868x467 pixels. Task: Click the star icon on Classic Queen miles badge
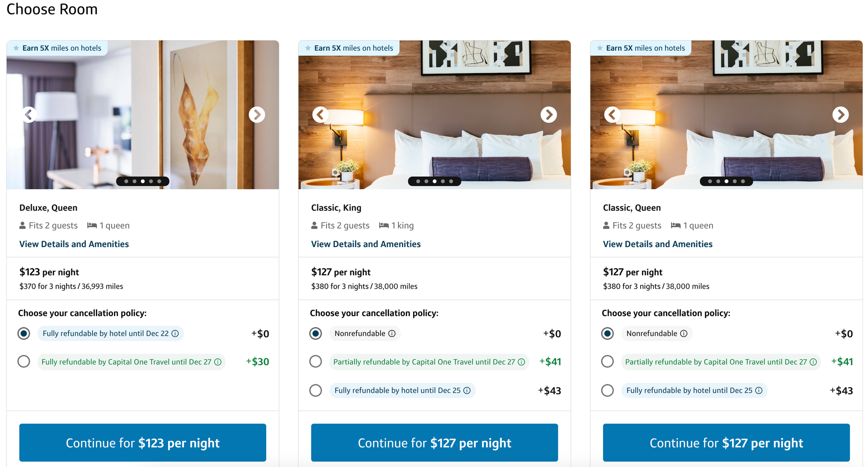[600, 47]
